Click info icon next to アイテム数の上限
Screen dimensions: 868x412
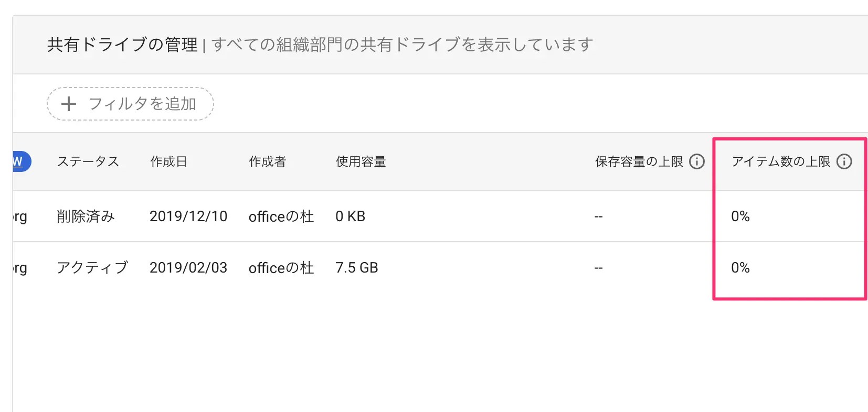click(x=844, y=161)
